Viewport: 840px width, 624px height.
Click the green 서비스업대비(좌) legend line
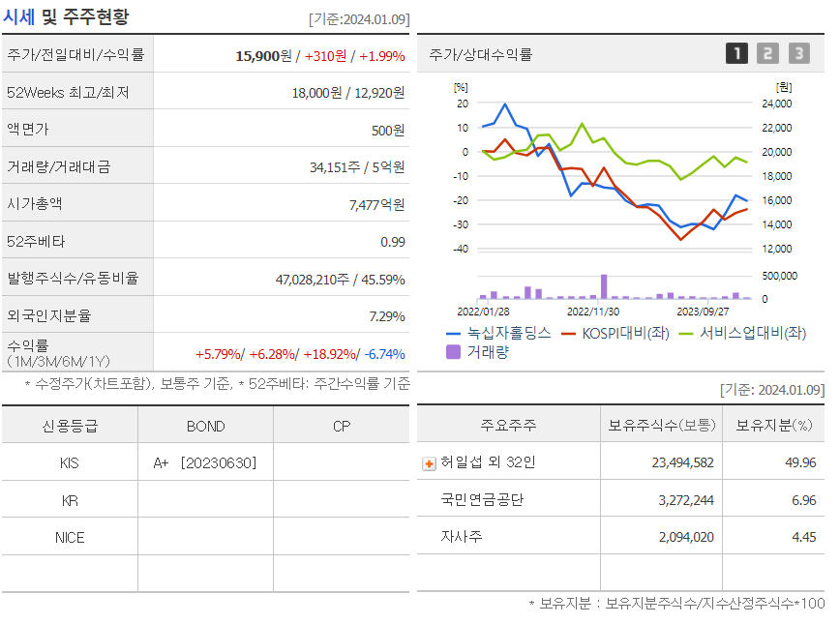click(686, 334)
